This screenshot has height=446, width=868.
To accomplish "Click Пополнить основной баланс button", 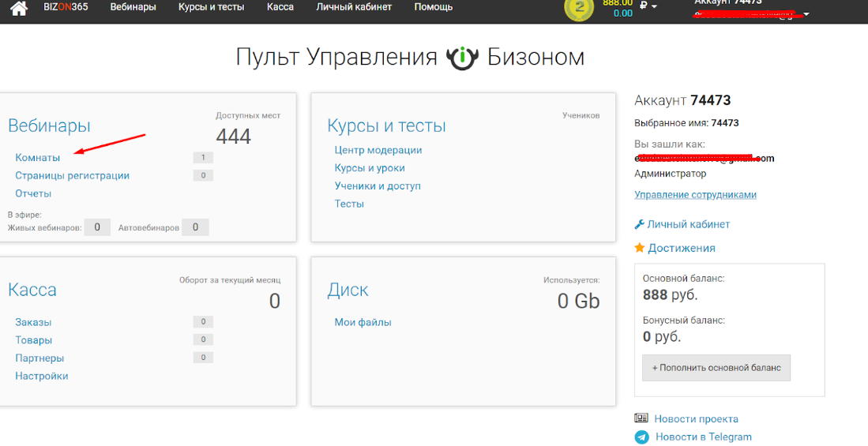I will click(x=716, y=367).
